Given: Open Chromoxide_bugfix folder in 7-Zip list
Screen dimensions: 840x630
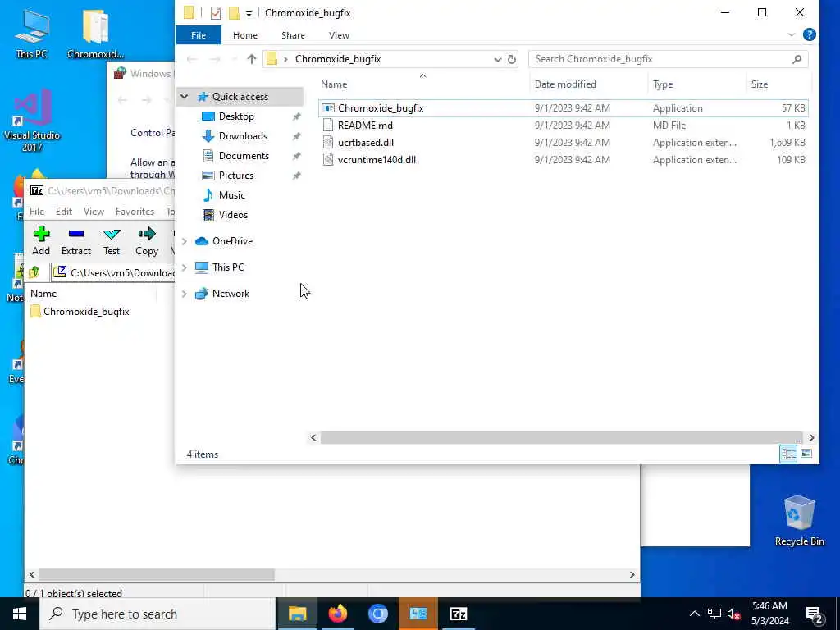Looking at the screenshot, I should pos(80,311).
